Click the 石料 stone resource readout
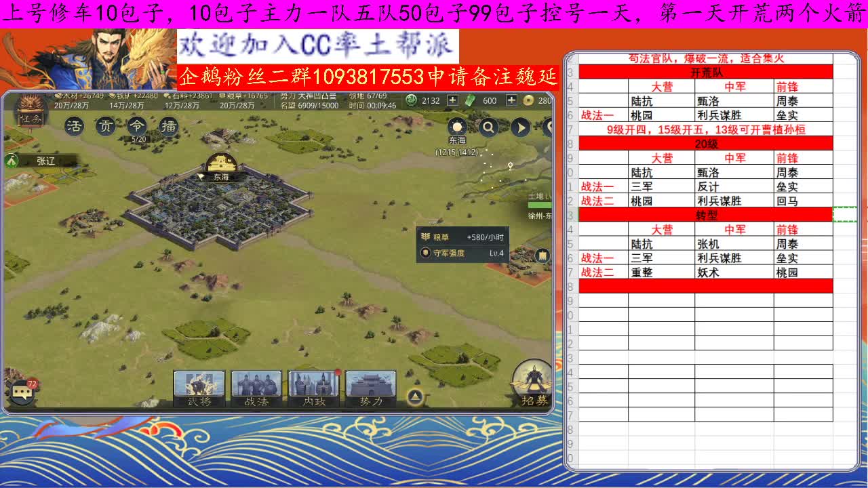 pos(188,100)
